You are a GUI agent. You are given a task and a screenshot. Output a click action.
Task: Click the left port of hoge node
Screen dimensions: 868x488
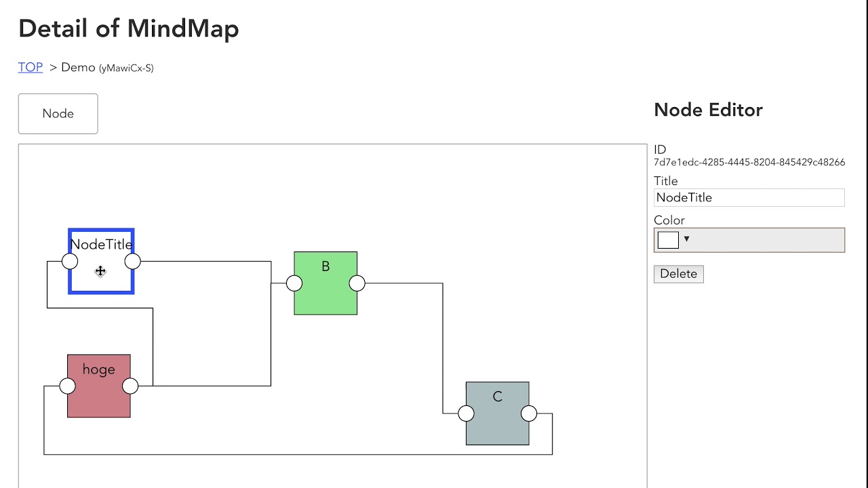tap(68, 386)
